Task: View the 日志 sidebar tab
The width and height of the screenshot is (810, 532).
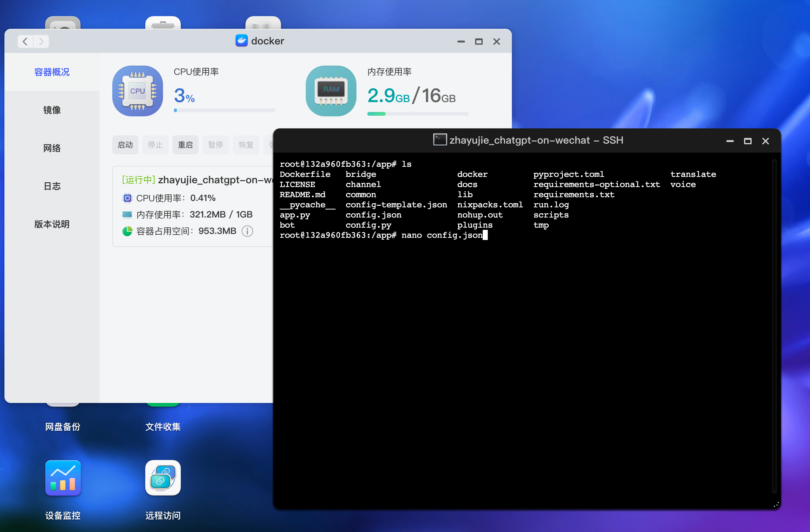Action: pos(52,186)
